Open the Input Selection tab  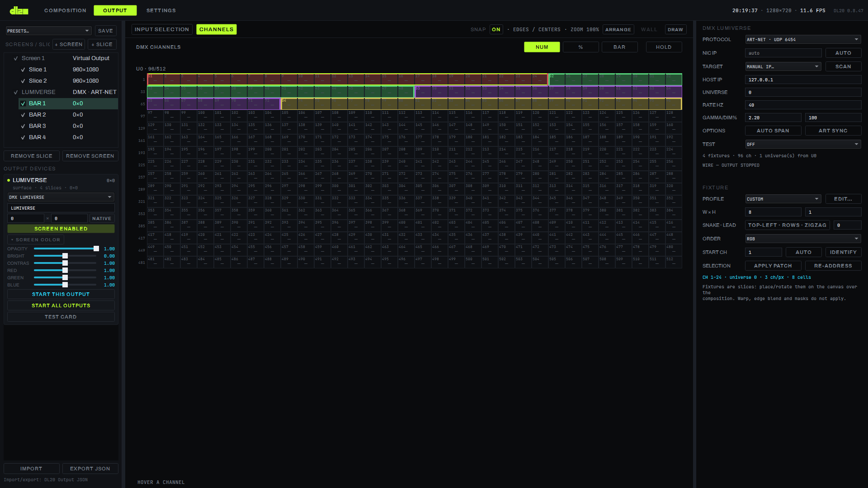pos(162,29)
